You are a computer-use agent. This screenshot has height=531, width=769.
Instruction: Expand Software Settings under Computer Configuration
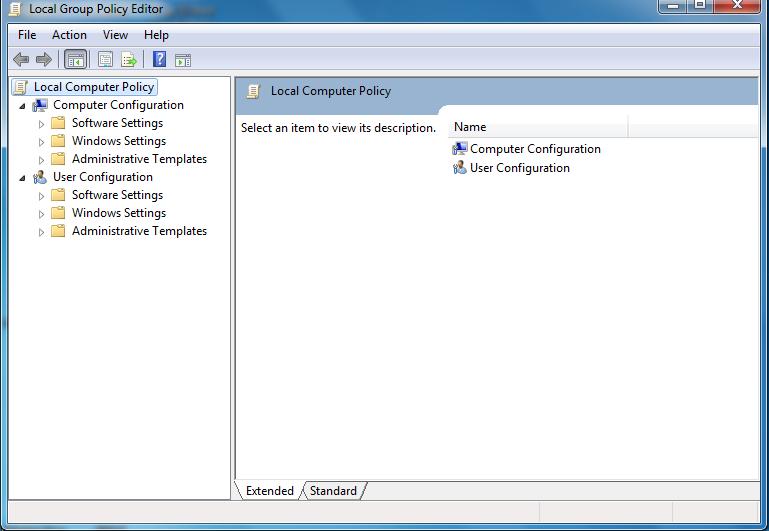[41, 124]
